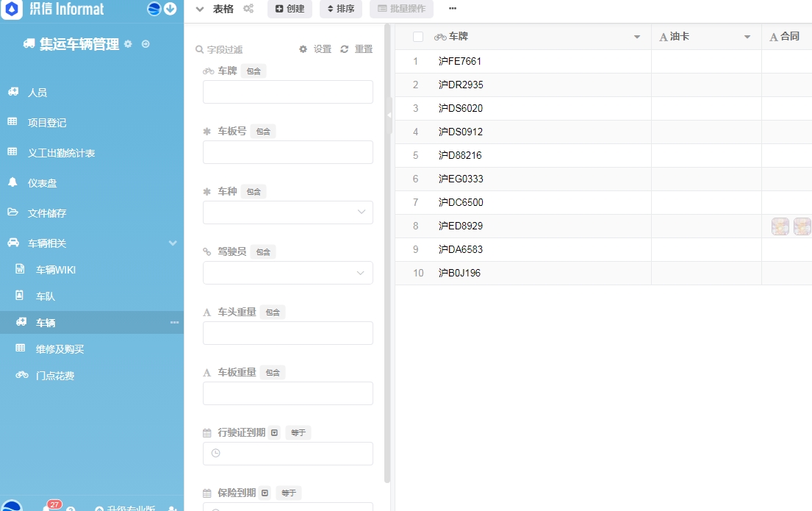The width and height of the screenshot is (812, 511).
Task: Click the ellipsis more options in toolbar
Action: (453, 9)
